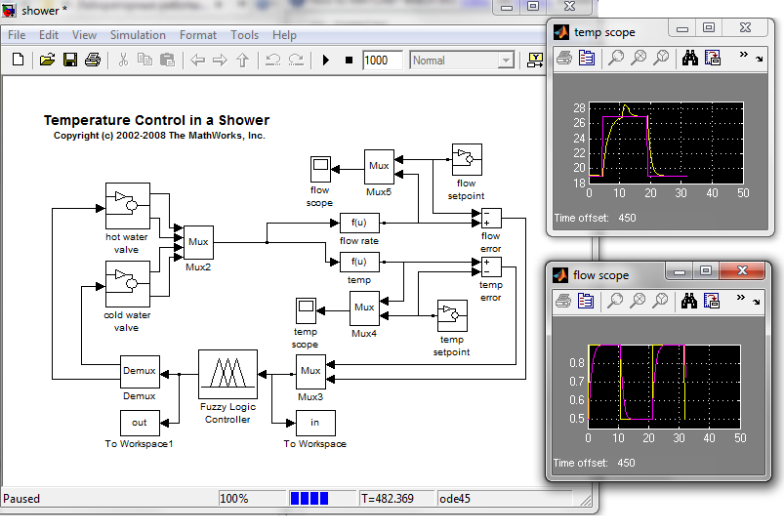
Task: Select the flow rate f(u) block
Action: [359, 223]
